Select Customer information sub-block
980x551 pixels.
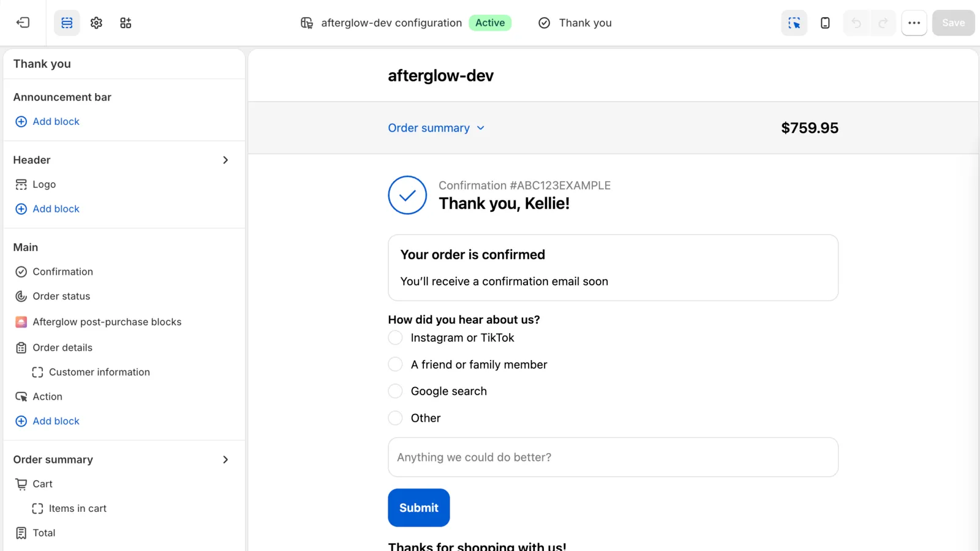click(91, 372)
